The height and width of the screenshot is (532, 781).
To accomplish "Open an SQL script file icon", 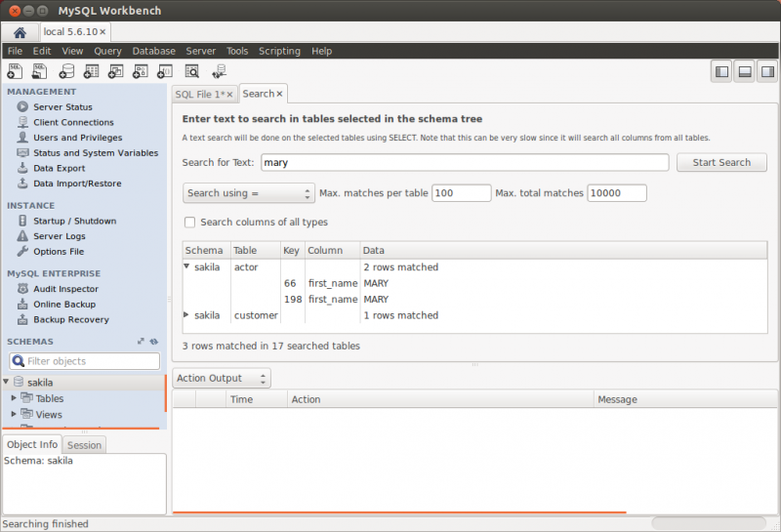I will click(x=39, y=71).
